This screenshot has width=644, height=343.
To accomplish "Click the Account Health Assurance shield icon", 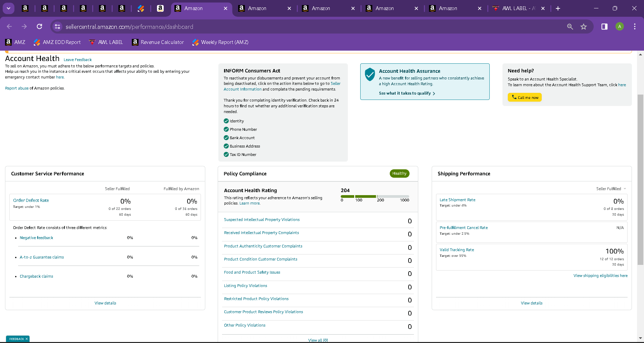I will [370, 74].
